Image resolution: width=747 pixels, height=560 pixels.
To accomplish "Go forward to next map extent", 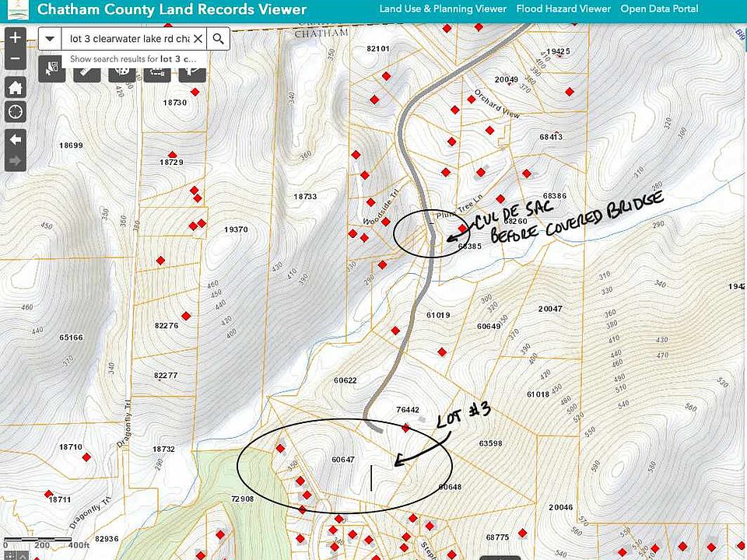I will pyautogui.click(x=16, y=161).
